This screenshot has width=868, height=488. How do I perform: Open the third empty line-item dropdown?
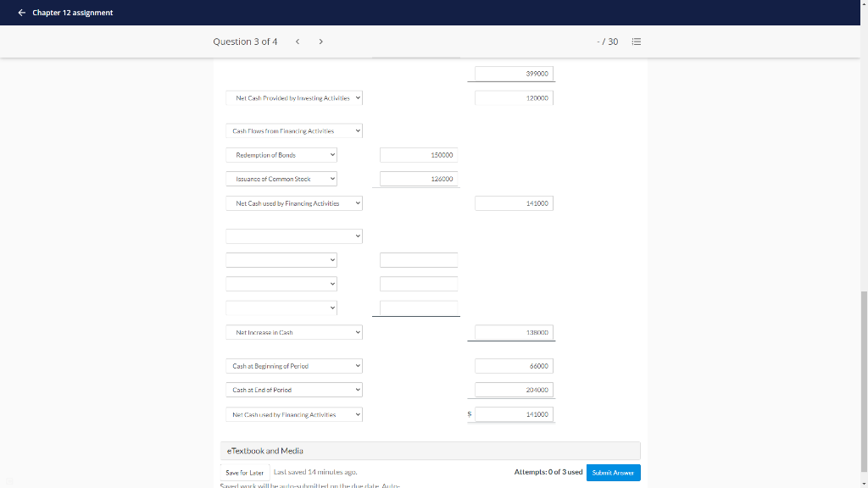(x=281, y=308)
